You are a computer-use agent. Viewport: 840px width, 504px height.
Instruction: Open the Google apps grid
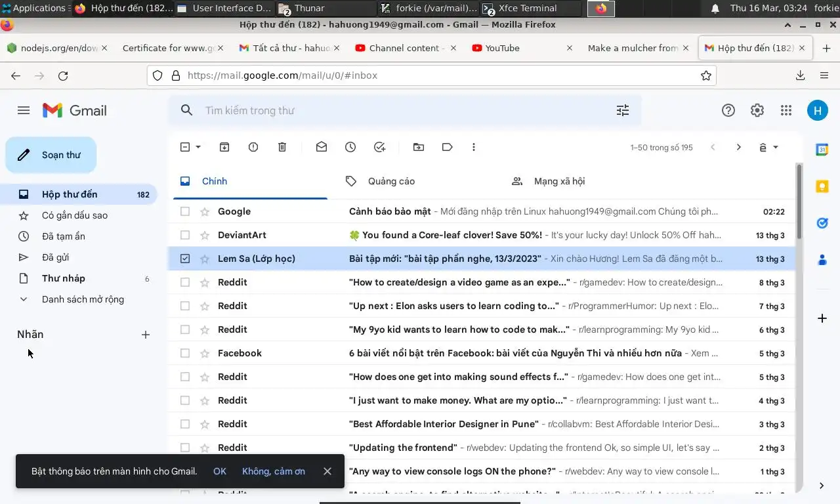point(786,110)
